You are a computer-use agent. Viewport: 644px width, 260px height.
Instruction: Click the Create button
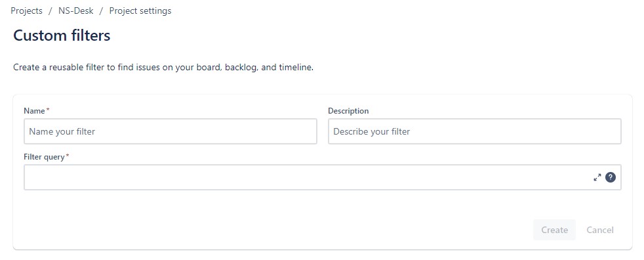click(x=554, y=230)
